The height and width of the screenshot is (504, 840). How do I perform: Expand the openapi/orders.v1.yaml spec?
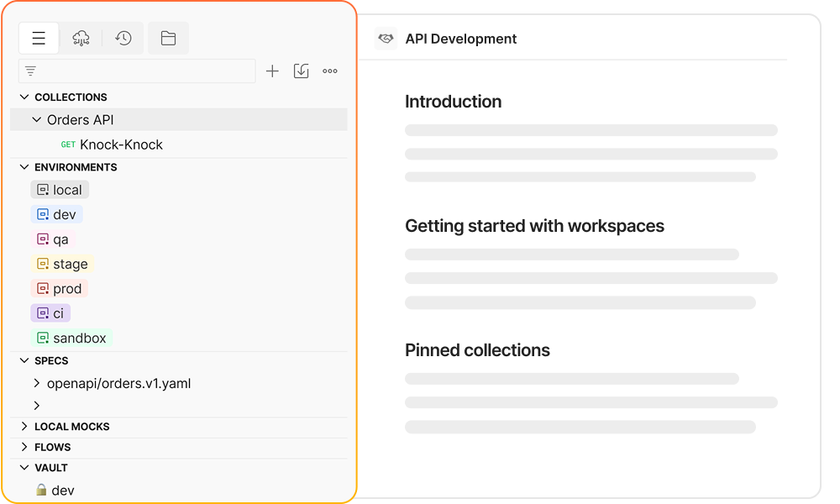(x=36, y=384)
